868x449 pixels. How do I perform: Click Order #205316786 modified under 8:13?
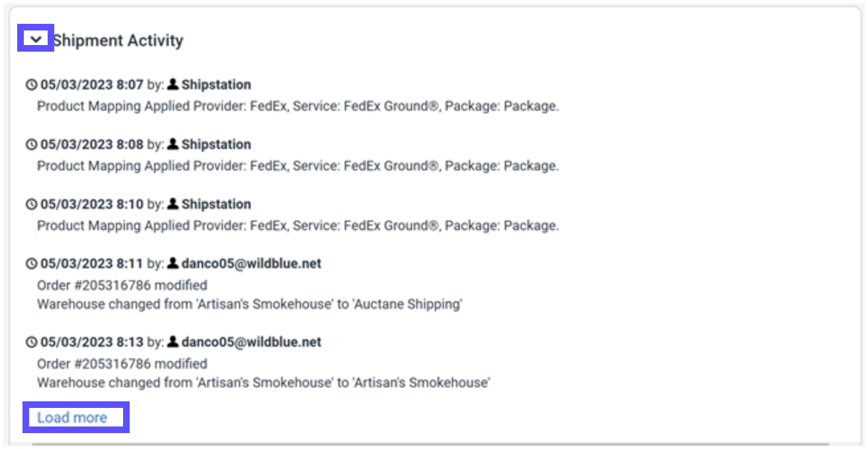pos(122,364)
